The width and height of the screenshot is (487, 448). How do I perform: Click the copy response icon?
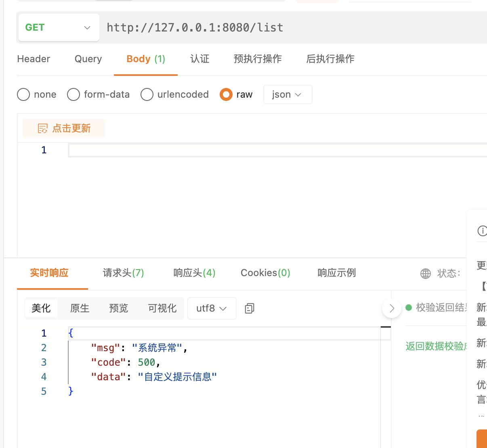click(250, 308)
